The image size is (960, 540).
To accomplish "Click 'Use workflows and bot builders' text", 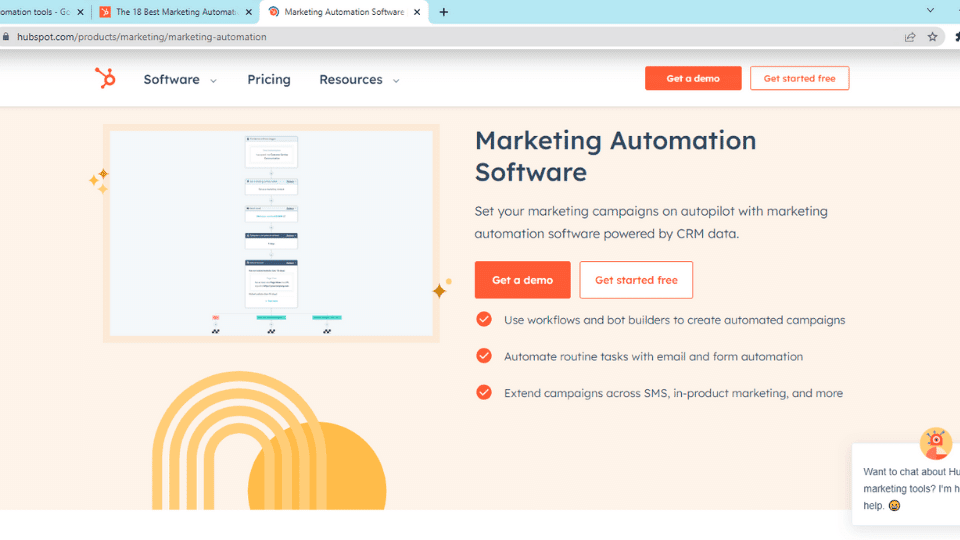I will [x=675, y=320].
